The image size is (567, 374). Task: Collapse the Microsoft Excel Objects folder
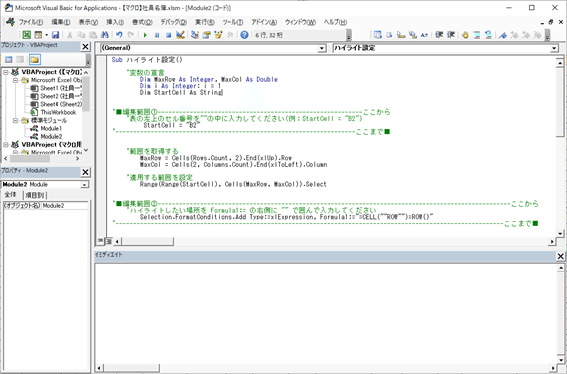16,80
